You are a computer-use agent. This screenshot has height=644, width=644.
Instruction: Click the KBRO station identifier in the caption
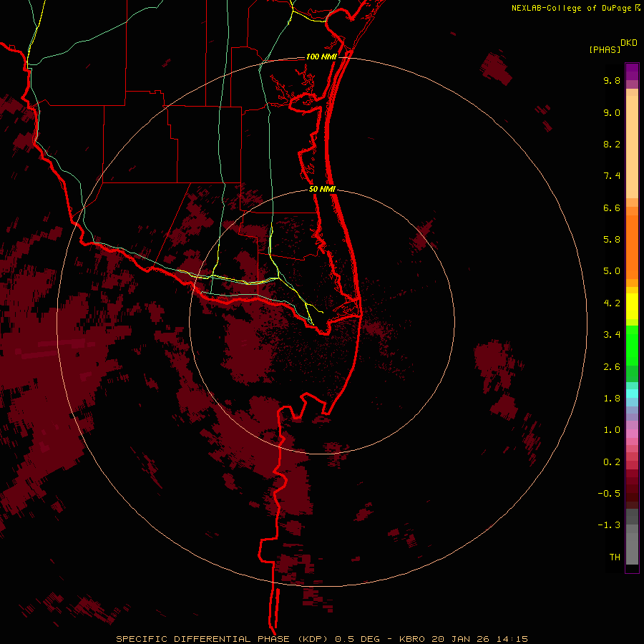pos(411,639)
